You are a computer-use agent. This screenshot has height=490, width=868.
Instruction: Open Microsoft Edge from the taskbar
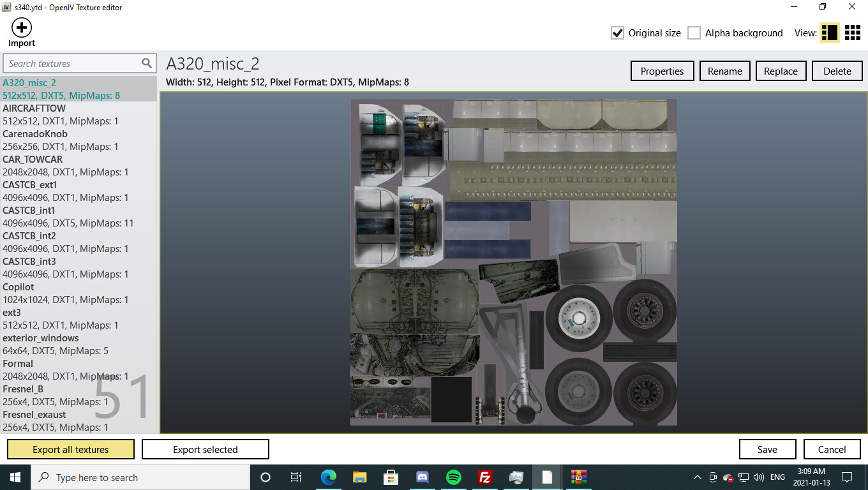[x=329, y=477]
